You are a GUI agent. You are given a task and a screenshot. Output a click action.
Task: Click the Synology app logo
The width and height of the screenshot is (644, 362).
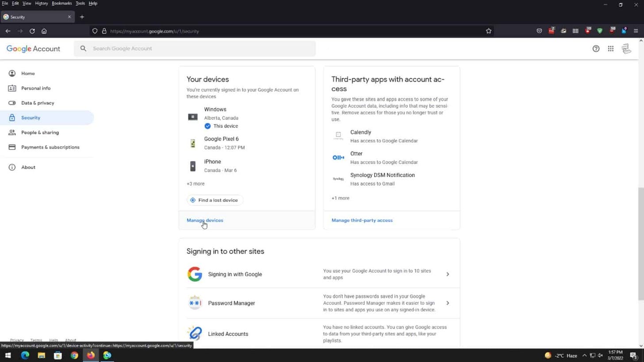point(338,179)
